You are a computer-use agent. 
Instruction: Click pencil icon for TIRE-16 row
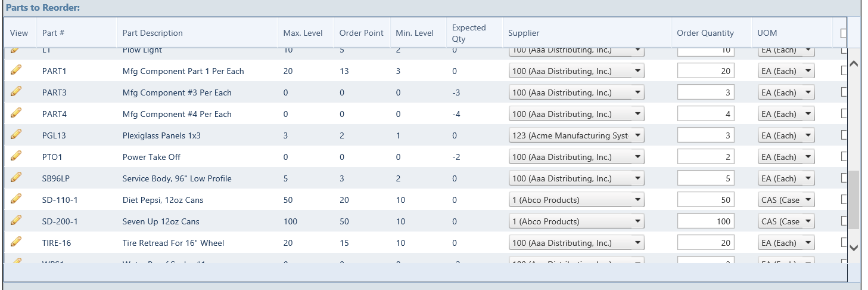tap(17, 242)
